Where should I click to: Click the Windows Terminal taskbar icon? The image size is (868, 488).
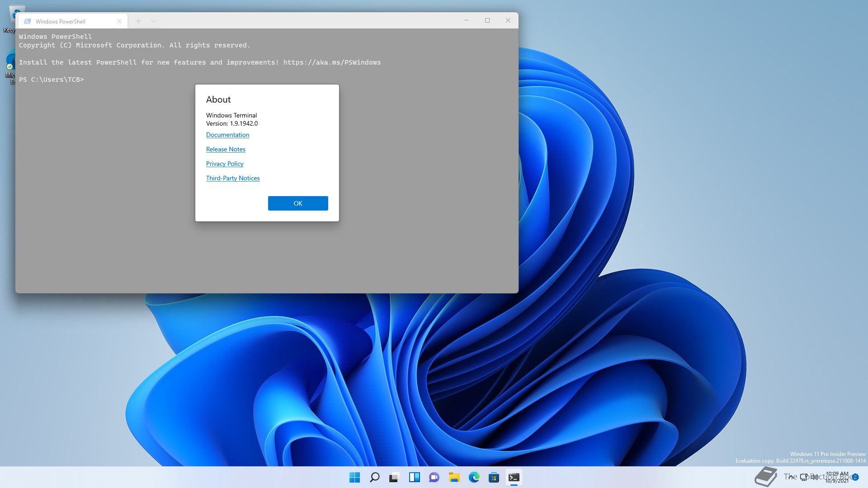click(514, 477)
